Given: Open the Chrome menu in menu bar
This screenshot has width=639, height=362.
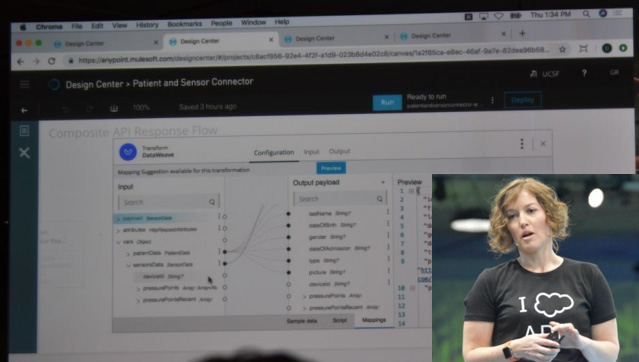Looking at the screenshot, I should click(x=49, y=26).
